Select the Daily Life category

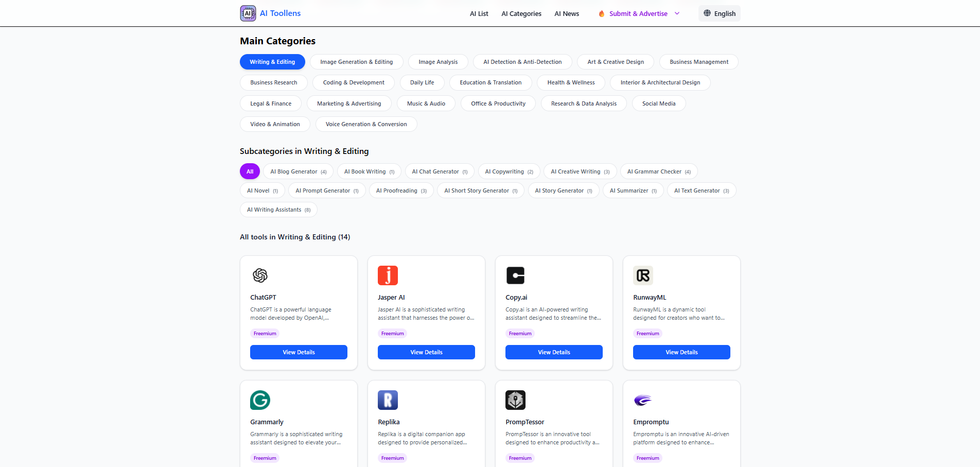pyautogui.click(x=422, y=82)
